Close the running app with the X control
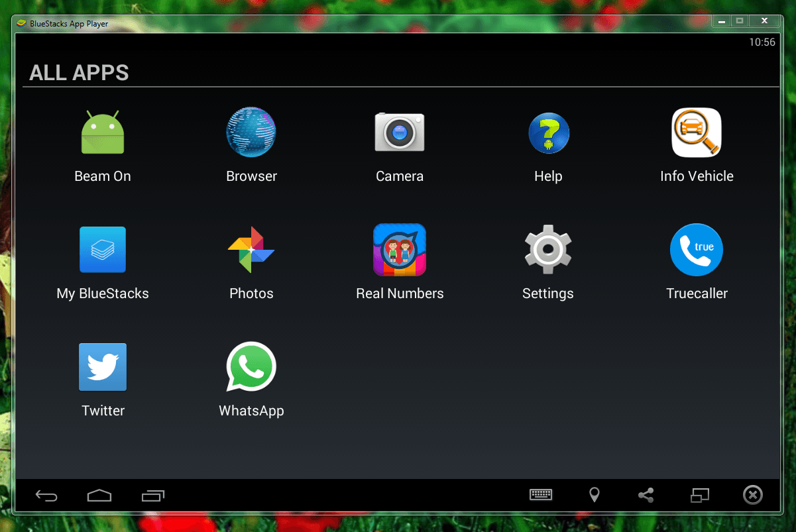796x532 pixels. (752, 495)
